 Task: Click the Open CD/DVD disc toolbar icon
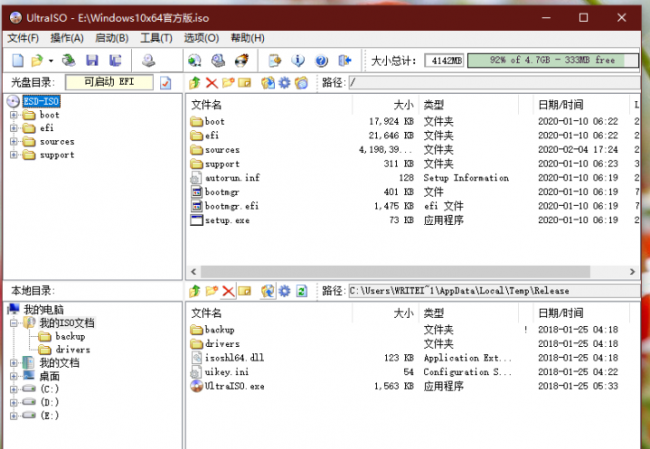(x=69, y=61)
